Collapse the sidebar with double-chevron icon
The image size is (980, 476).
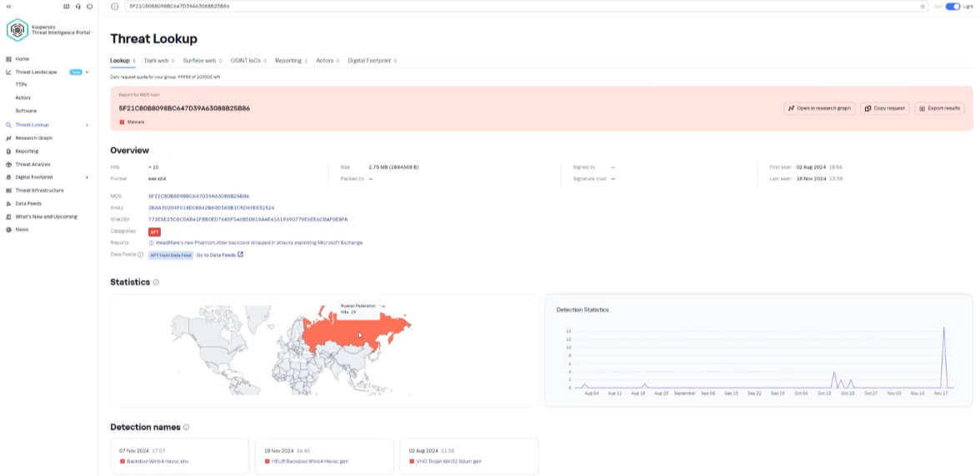pyautogui.click(x=8, y=7)
